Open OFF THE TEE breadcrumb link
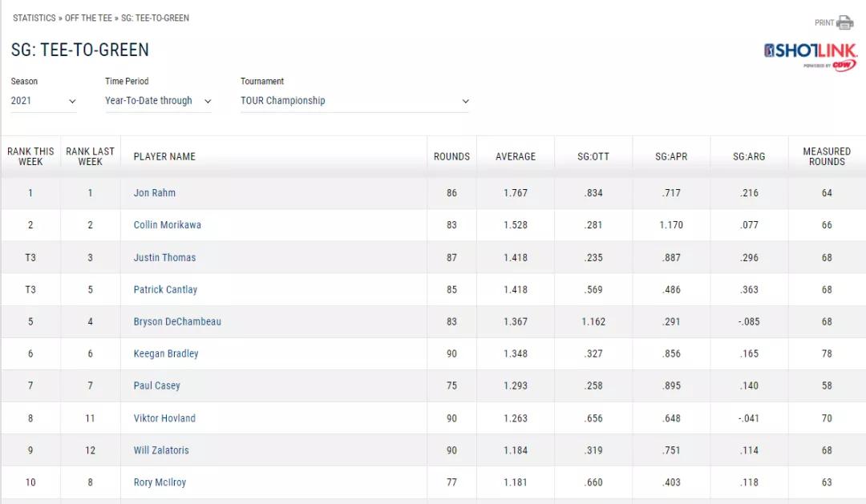 coord(89,18)
